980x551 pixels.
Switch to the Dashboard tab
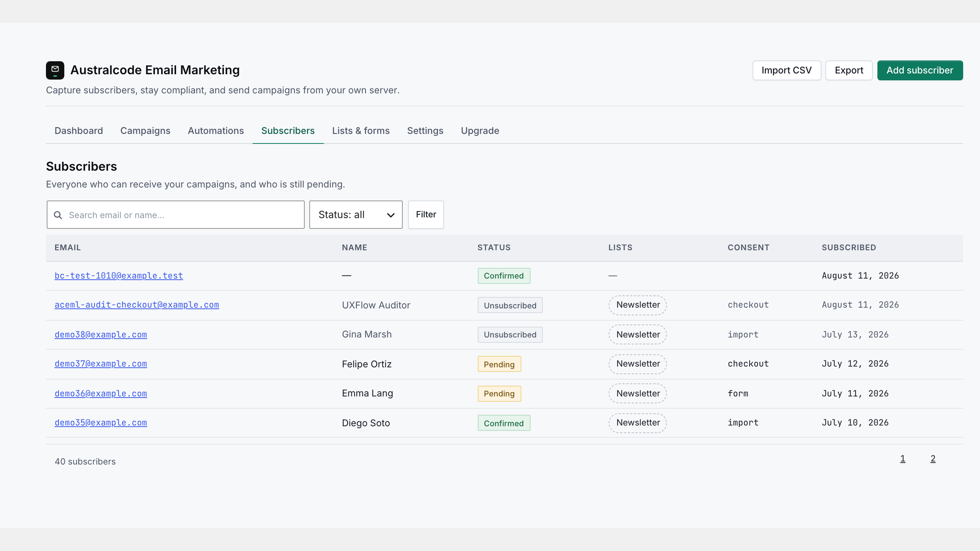click(79, 131)
